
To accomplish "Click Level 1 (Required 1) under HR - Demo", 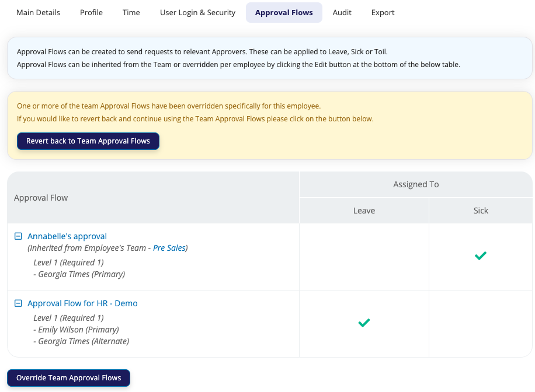I will (68, 318).
